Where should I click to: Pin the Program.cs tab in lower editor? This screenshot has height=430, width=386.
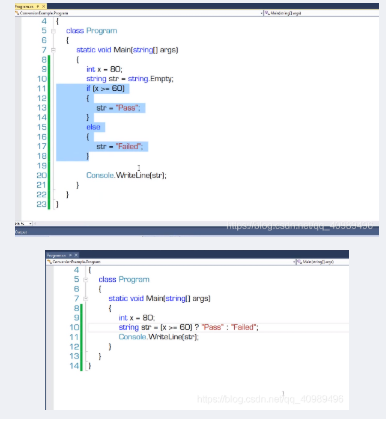click(x=70, y=255)
